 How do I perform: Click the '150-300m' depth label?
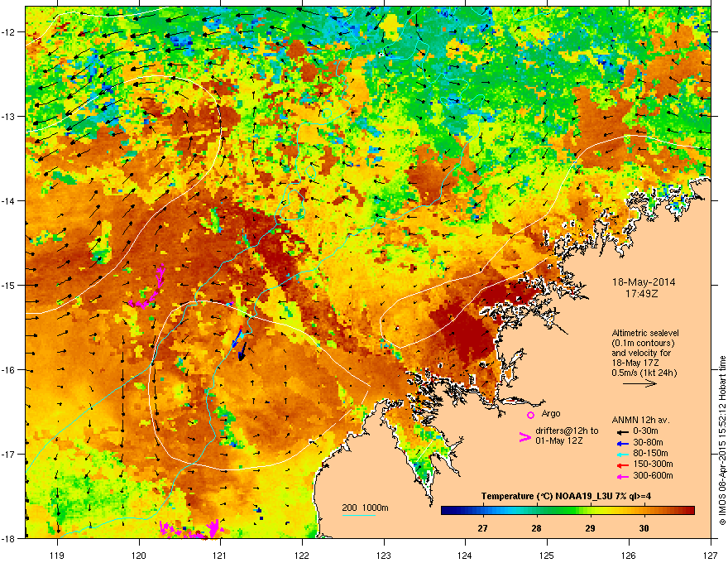653,464
